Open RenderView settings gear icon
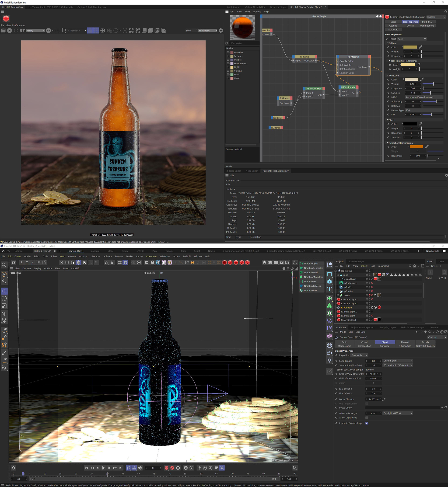The height and width of the screenshot is (487, 448). 221,31
